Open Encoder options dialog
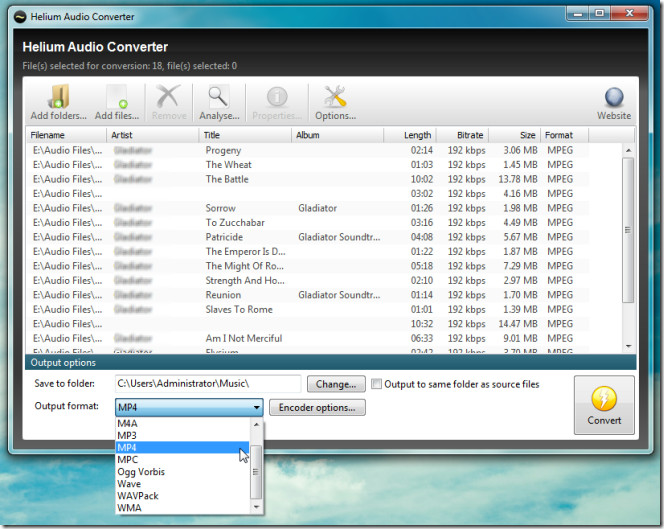The image size is (664, 529). (x=317, y=407)
